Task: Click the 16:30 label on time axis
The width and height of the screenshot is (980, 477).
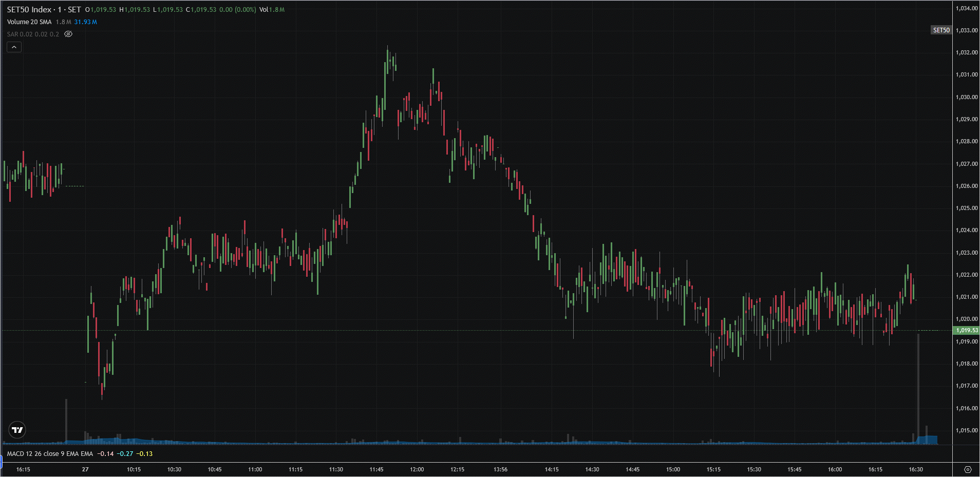Action: point(915,469)
